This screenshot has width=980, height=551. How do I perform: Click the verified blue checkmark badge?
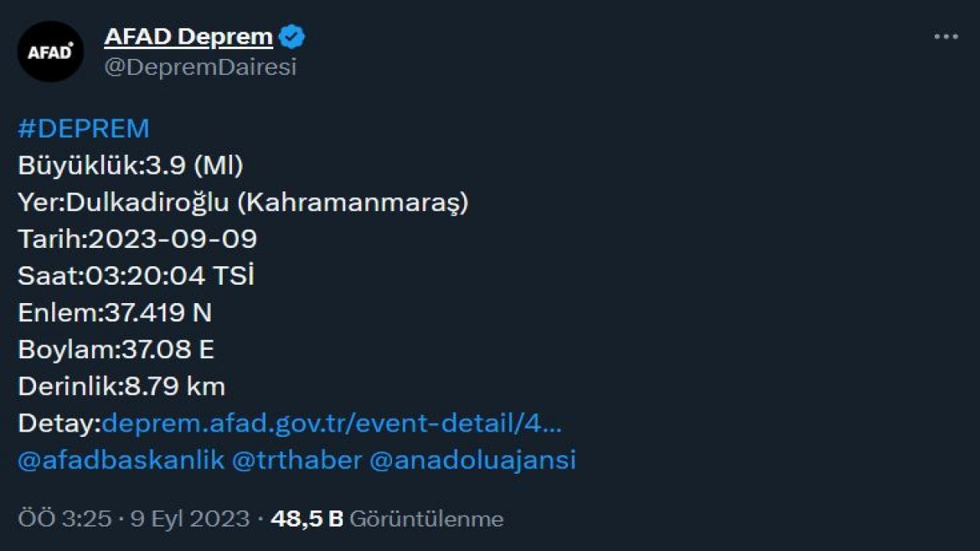[292, 34]
